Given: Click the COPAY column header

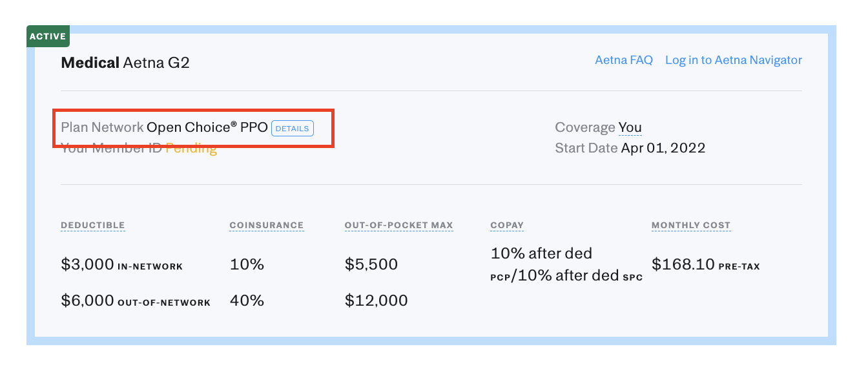Looking at the screenshot, I should click(x=506, y=226).
